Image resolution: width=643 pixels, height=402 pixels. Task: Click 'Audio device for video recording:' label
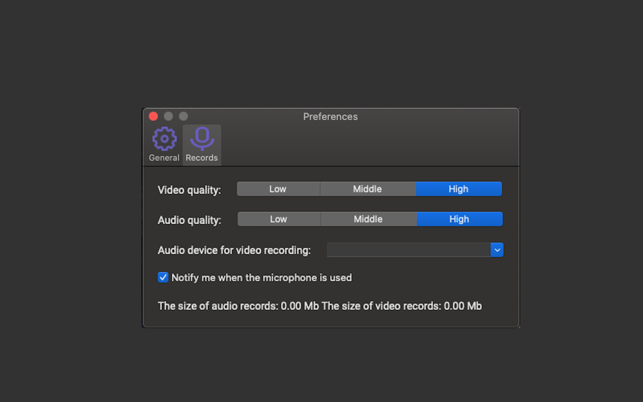pyautogui.click(x=234, y=250)
